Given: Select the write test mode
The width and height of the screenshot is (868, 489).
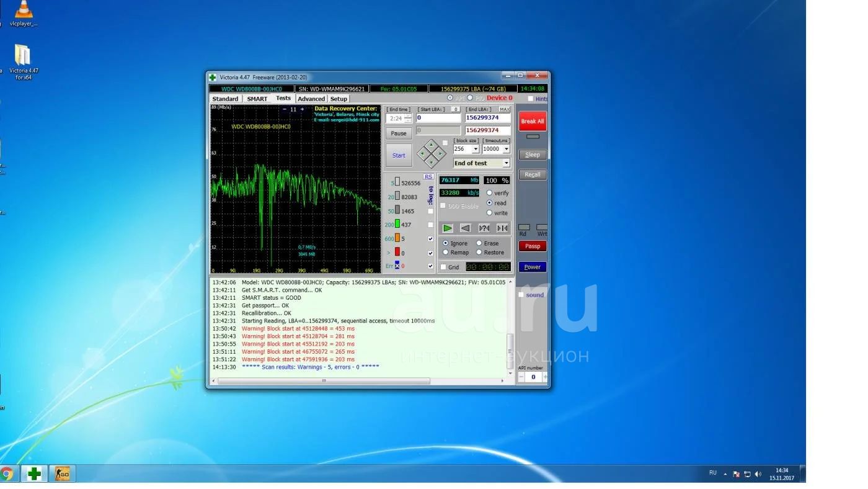Looking at the screenshot, I should (489, 213).
